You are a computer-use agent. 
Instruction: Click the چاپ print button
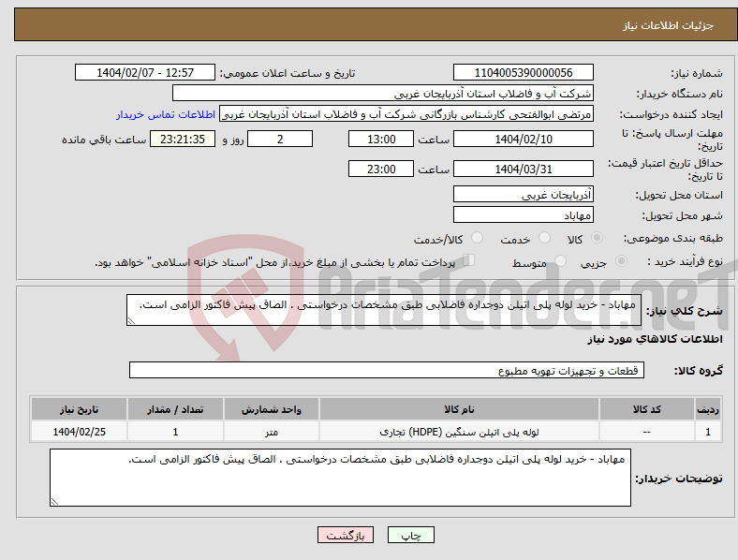click(411, 535)
